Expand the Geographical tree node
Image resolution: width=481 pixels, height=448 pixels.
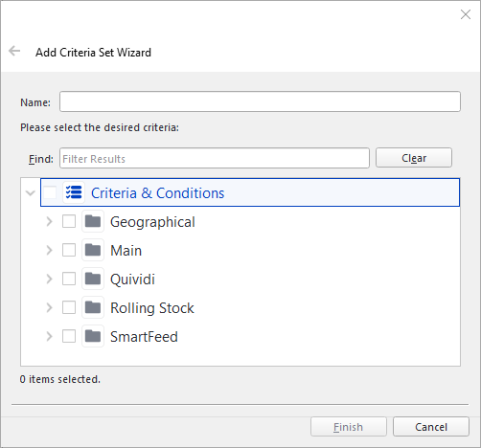point(49,221)
